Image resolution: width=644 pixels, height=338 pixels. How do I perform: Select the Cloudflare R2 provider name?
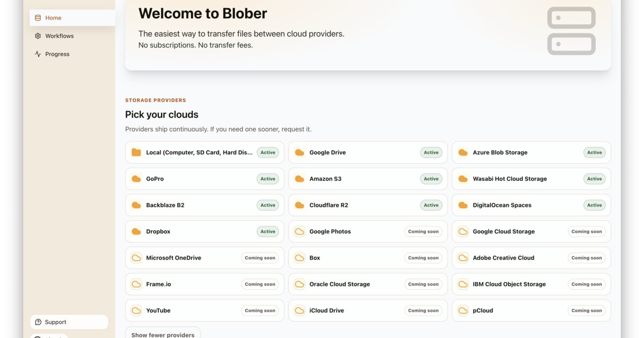click(329, 205)
